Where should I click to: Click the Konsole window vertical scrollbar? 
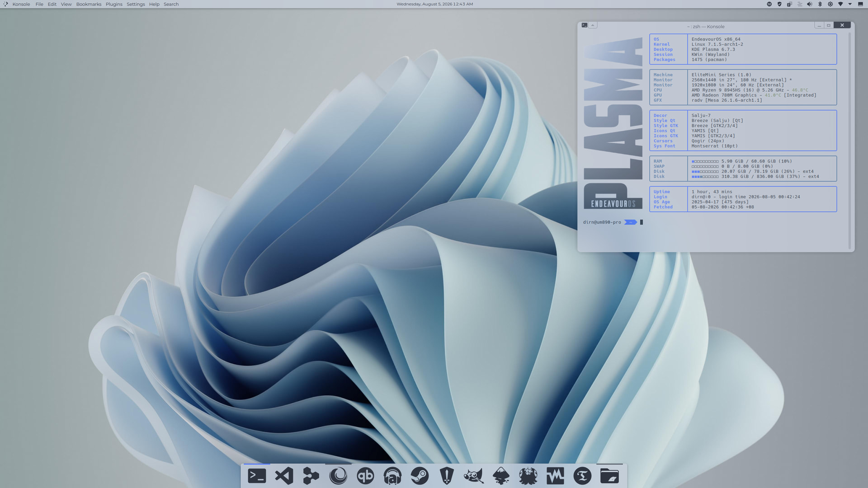pyautogui.click(x=850, y=140)
